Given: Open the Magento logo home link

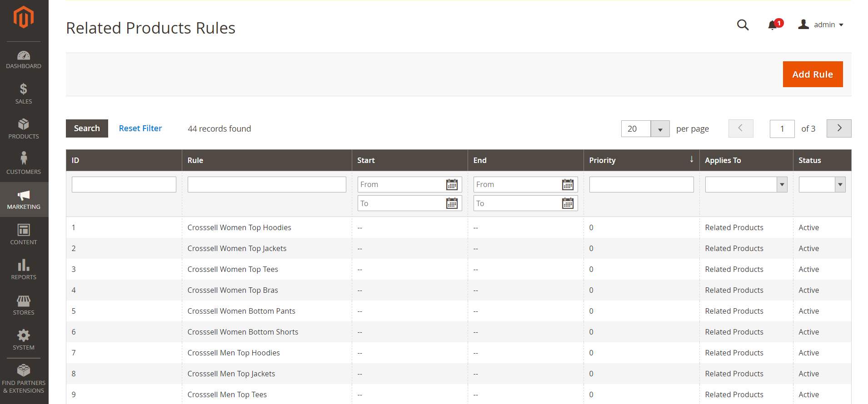Looking at the screenshot, I should pyautogui.click(x=24, y=17).
